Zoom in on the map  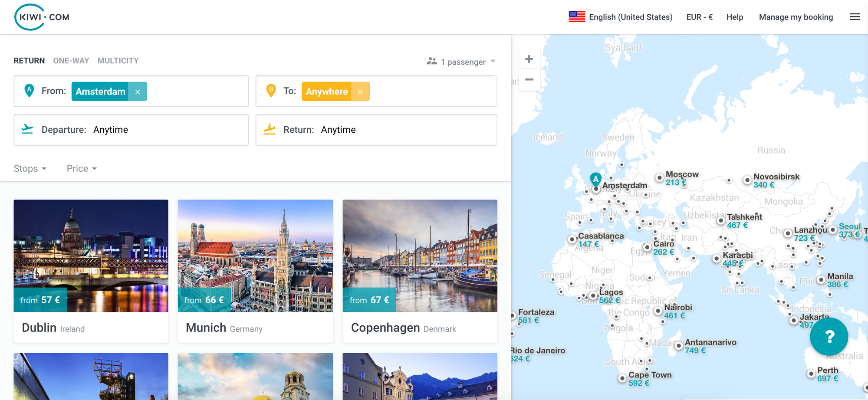tap(529, 59)
